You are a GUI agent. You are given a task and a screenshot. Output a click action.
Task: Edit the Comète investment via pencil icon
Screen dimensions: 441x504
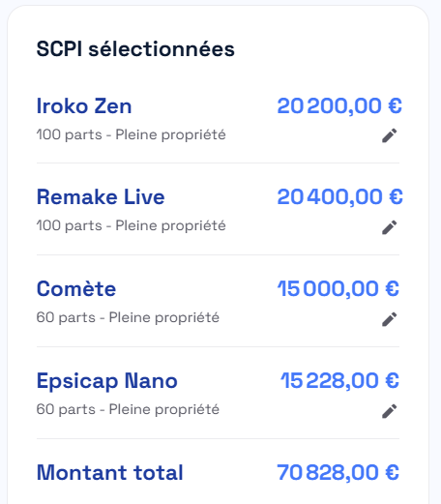click(x=390, y=319)
